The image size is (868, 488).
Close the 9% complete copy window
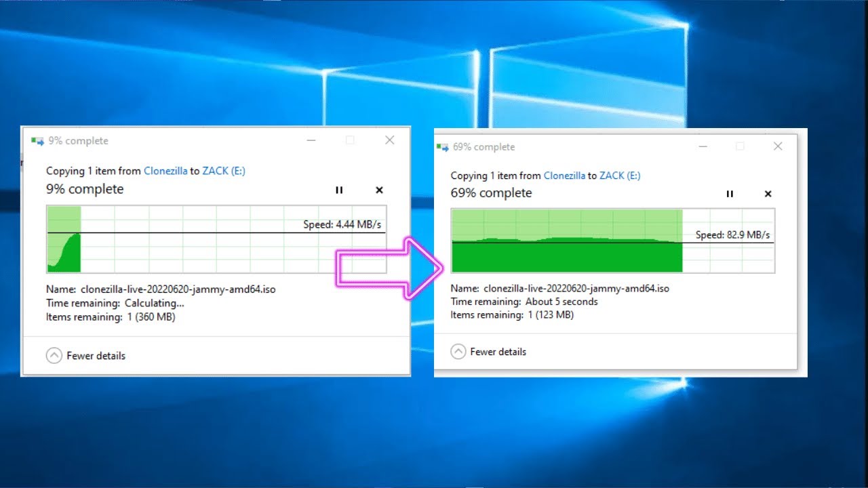click(389, 140)
